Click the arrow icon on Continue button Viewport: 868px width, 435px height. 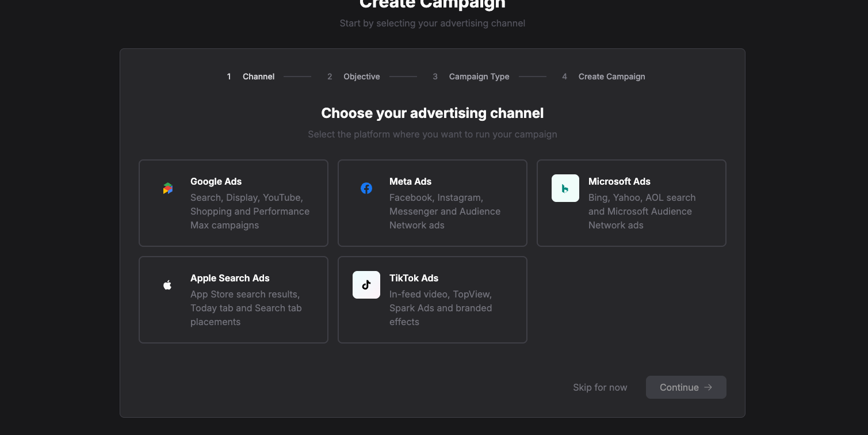tap(708, 387)
